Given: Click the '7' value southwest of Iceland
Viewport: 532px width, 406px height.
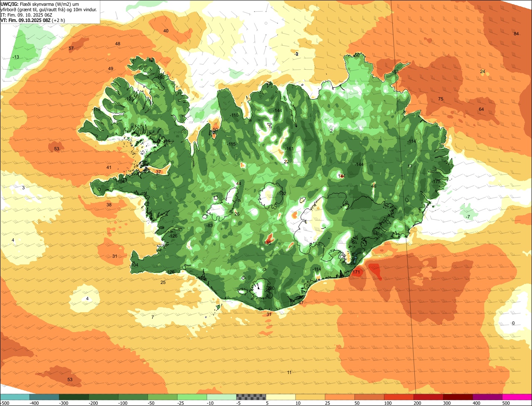Looking at the screenshot, I should point(153,317).
